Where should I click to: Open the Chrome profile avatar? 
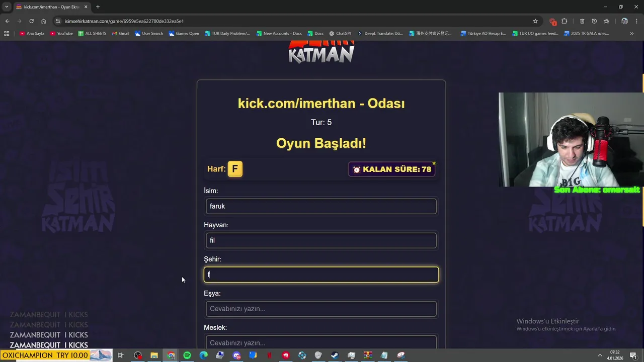pos(624,21)
